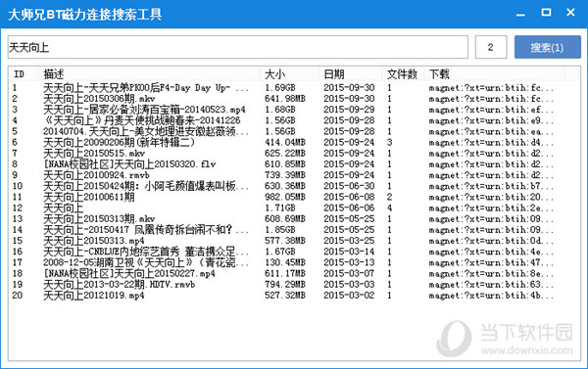This screenshot has height=369, width=588.
Task: Click the date cell 2015-09-29
Action: [x=349, y=110]
